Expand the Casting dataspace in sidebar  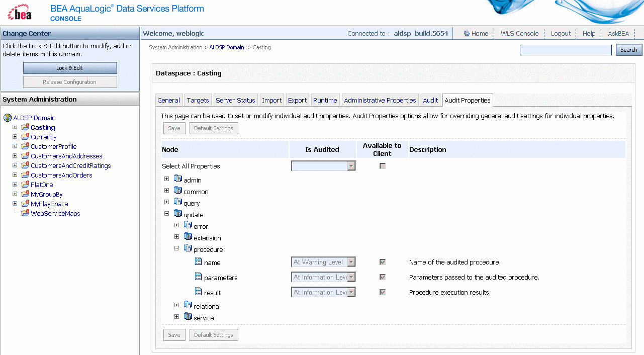point(15,127)
